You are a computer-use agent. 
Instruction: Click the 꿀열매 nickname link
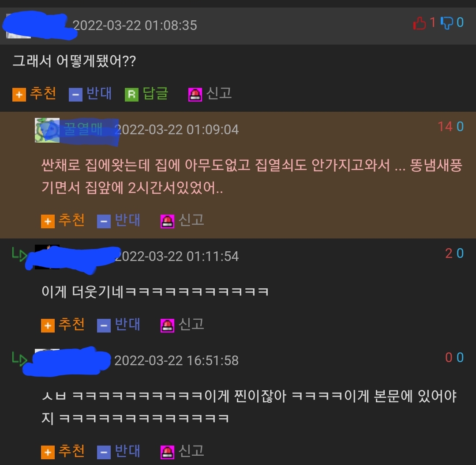83,129
